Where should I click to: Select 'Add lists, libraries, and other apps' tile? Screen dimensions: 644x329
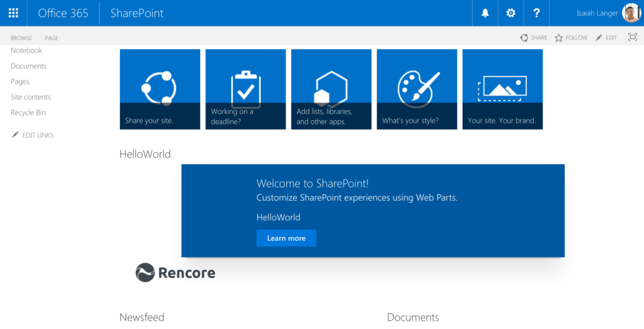tap(331, 89)
